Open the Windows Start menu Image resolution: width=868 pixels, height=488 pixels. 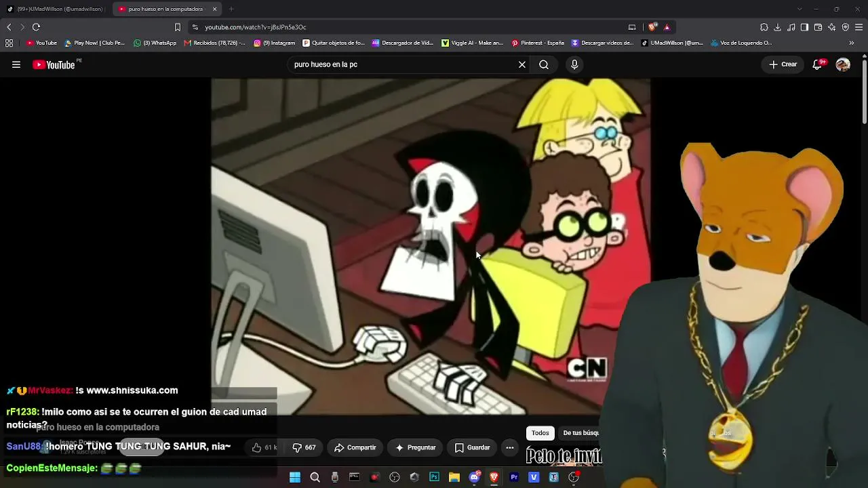click(295, 477)
